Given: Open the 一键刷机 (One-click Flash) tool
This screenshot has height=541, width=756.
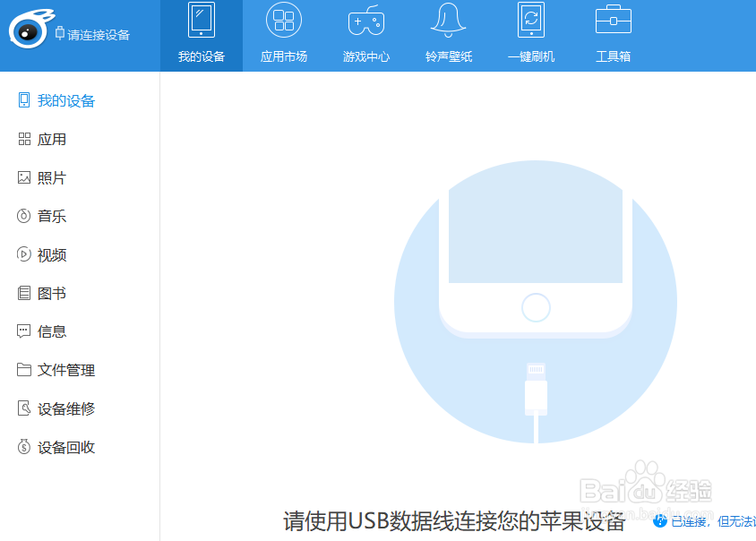Looking at the screenshot, I should tap(531, 34).
